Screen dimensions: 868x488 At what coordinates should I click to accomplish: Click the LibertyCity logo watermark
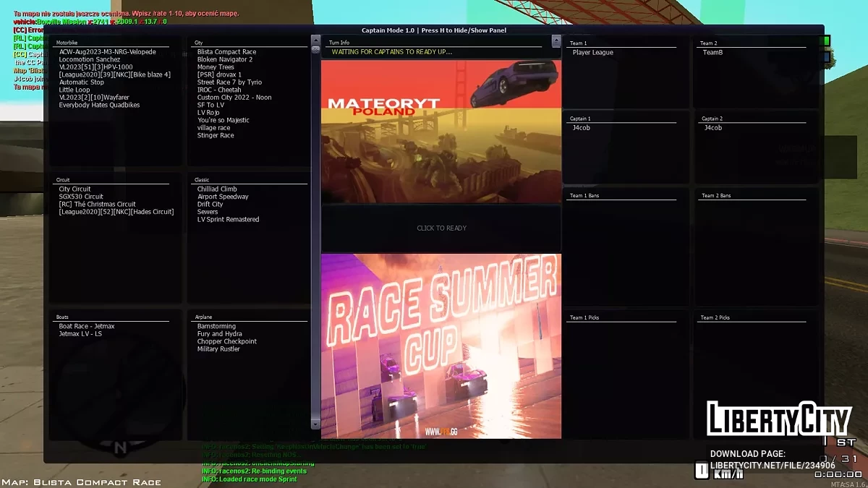point(778,420)
